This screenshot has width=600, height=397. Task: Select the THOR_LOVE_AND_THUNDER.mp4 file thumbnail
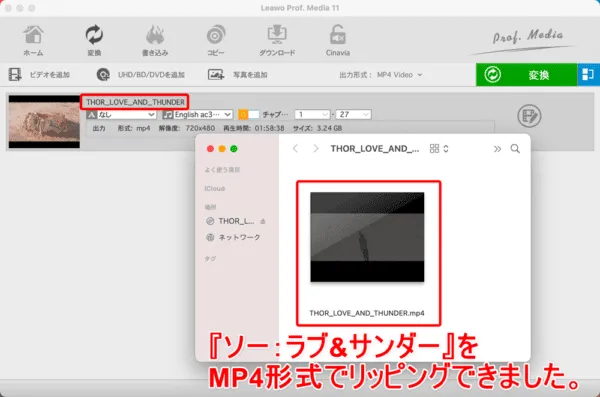pyautogui.click(x=367, y=237)
